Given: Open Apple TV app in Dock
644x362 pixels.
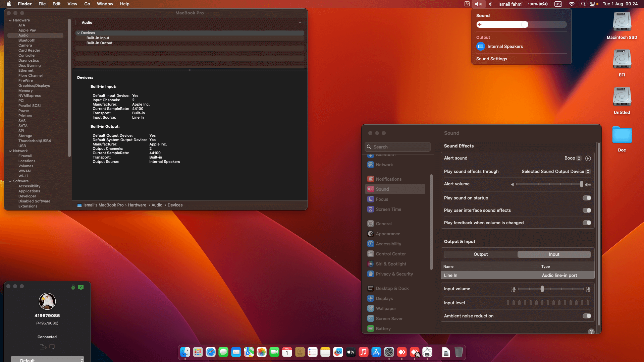Looking at the screenshot, I should [351, 352].
